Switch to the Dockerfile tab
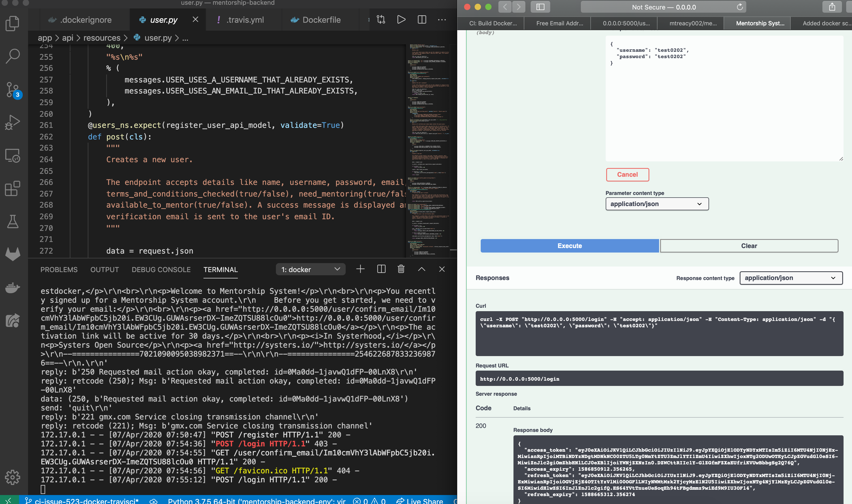852x504 pixels. tap(320, 19)
